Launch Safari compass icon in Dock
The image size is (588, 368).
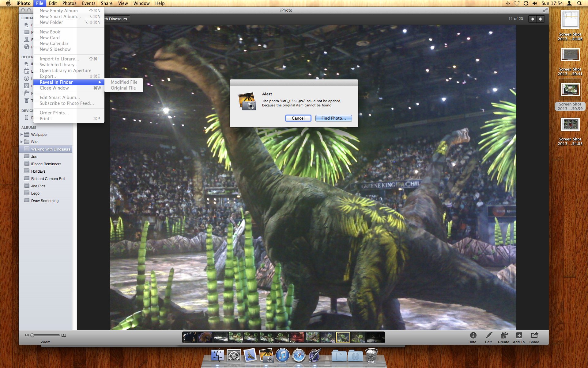299,356
